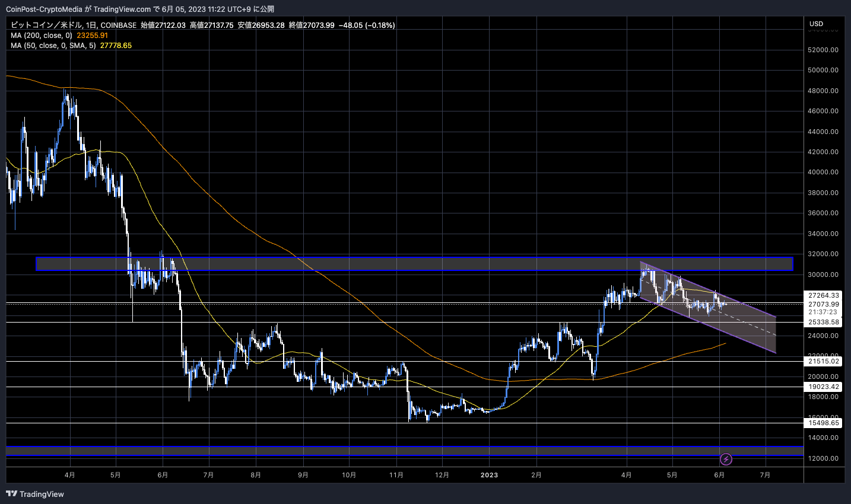851x504 pixels.
Task: Click the 27264.33 price label
Action: [x=824, y=295]
